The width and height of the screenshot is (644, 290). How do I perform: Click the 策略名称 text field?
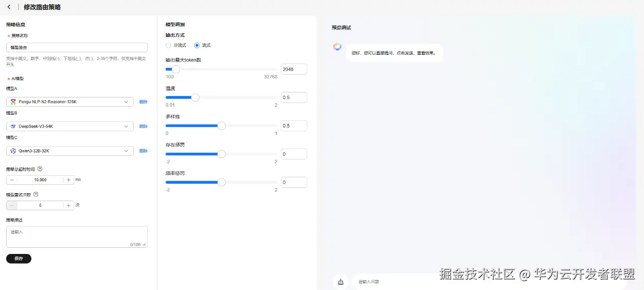[x=77, y=47]
